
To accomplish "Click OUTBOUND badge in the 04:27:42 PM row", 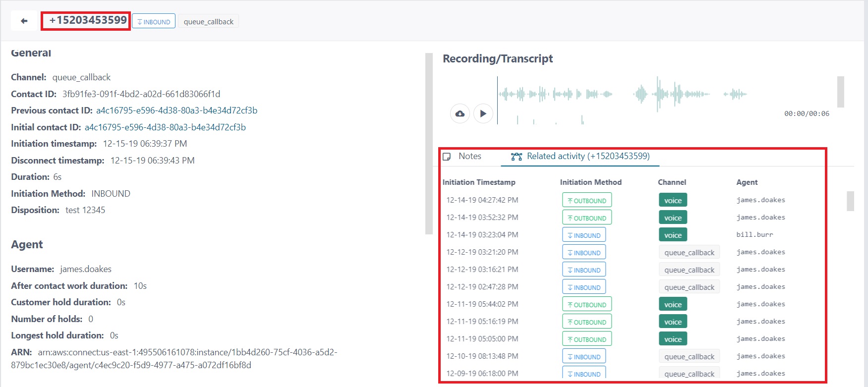I will [x=587, y=200].
